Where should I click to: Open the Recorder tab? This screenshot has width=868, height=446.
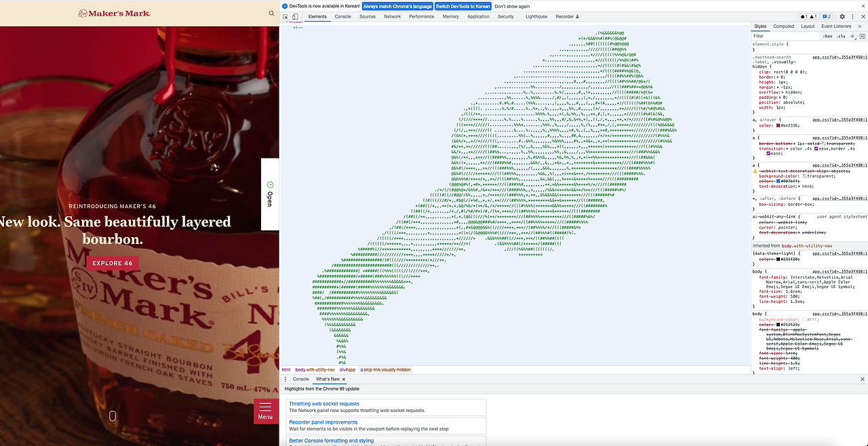click(x=568, y=16)
